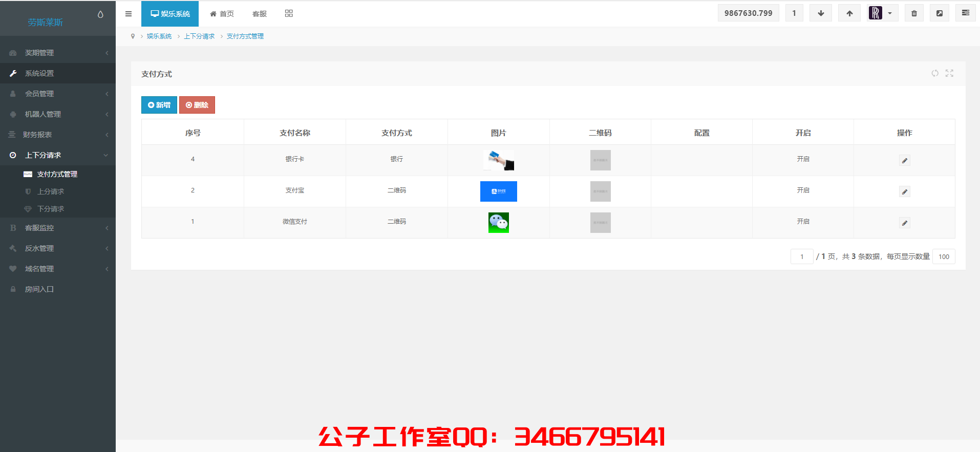The width and height of the screenshot is (980, 452).
Task: Expand 域名管理 sidebar menu
Action: pyautogui.click(x=58, y=269)
